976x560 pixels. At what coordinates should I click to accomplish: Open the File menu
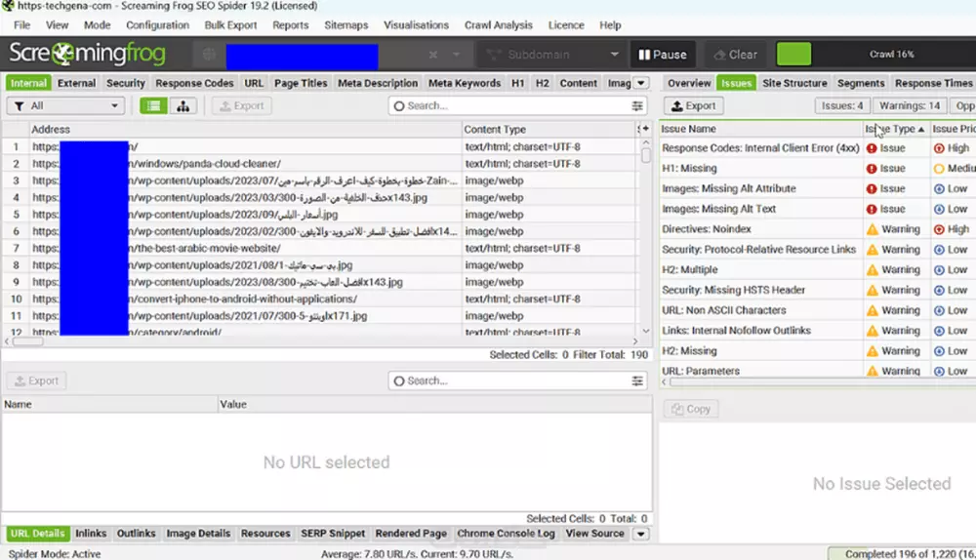pyautogui.click(x=21, y=25)
